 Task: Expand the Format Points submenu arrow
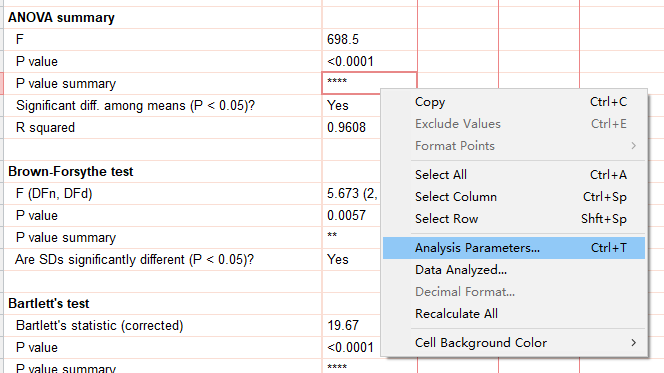pos(634,146)
